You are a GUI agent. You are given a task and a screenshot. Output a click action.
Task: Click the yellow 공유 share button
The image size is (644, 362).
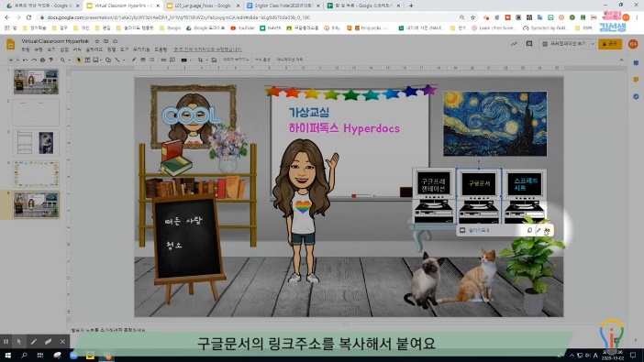610,43
